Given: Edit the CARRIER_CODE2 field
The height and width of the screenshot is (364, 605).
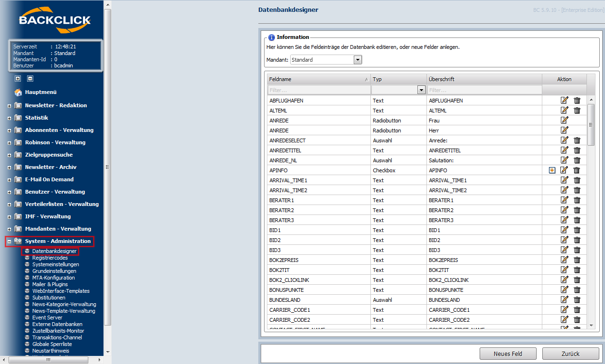Looking at the screenshot, I should point(564,319).
